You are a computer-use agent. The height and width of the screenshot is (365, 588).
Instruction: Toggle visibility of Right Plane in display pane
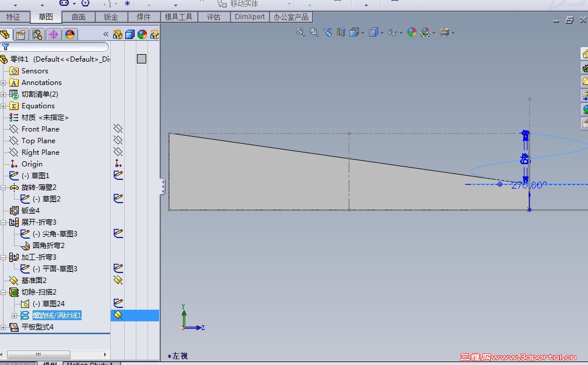click(118, 152)
